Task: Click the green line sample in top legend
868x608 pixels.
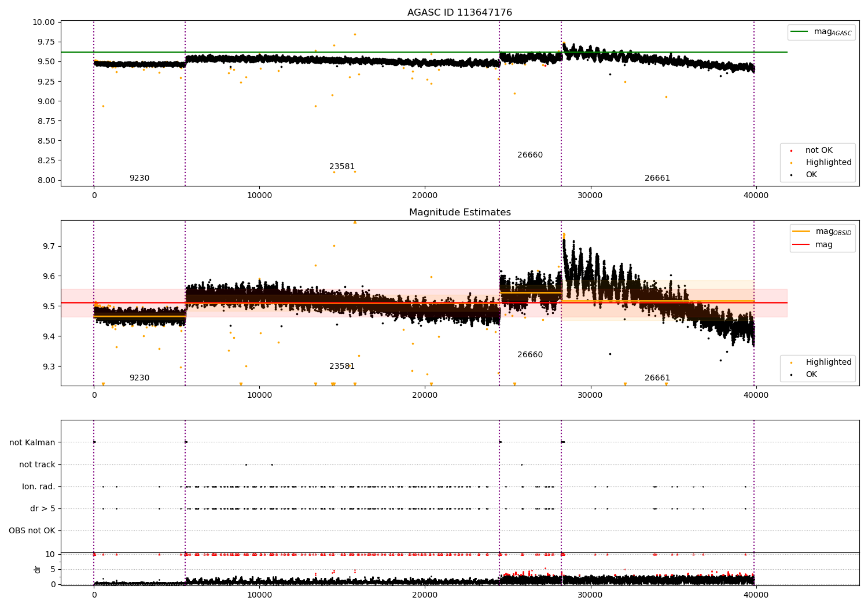Action: [x=800, y=32]
